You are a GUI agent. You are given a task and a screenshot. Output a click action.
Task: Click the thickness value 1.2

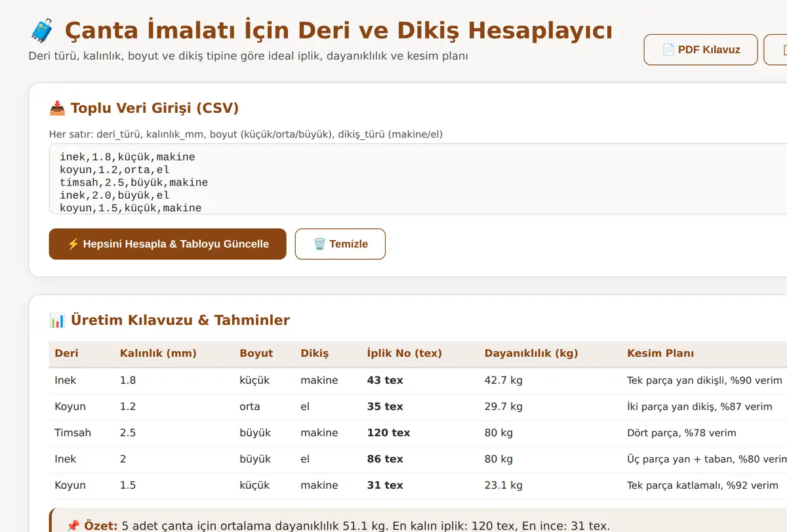[x=128, y=407]
